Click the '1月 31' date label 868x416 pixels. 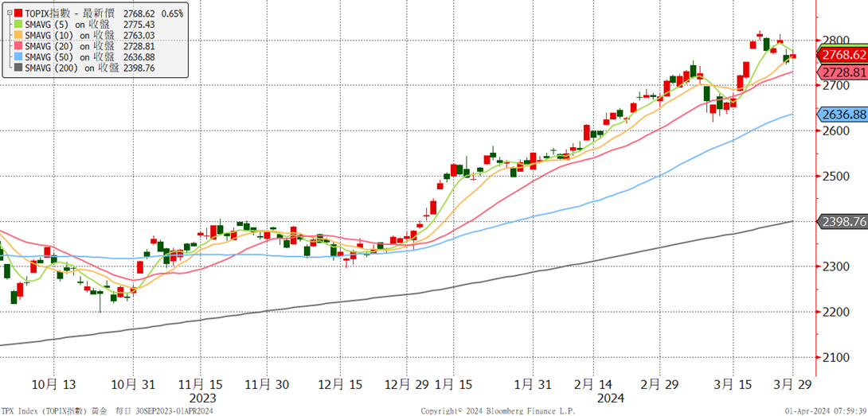click(531, 384)
